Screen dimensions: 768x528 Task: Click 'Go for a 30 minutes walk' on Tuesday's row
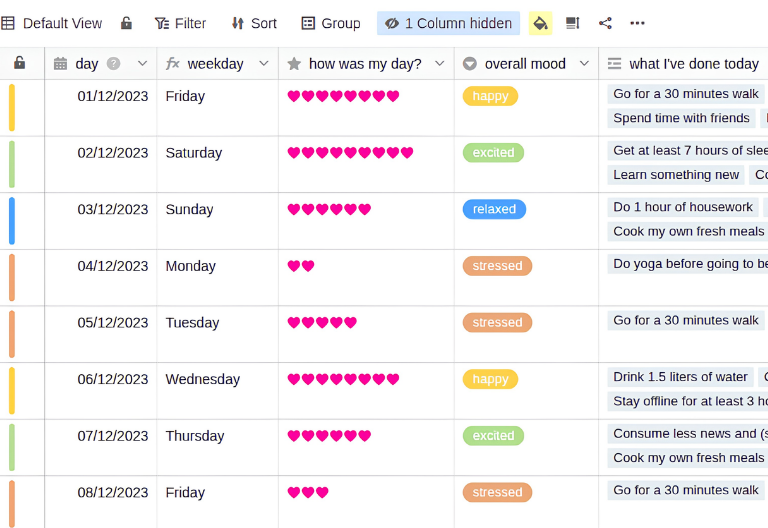686,320
